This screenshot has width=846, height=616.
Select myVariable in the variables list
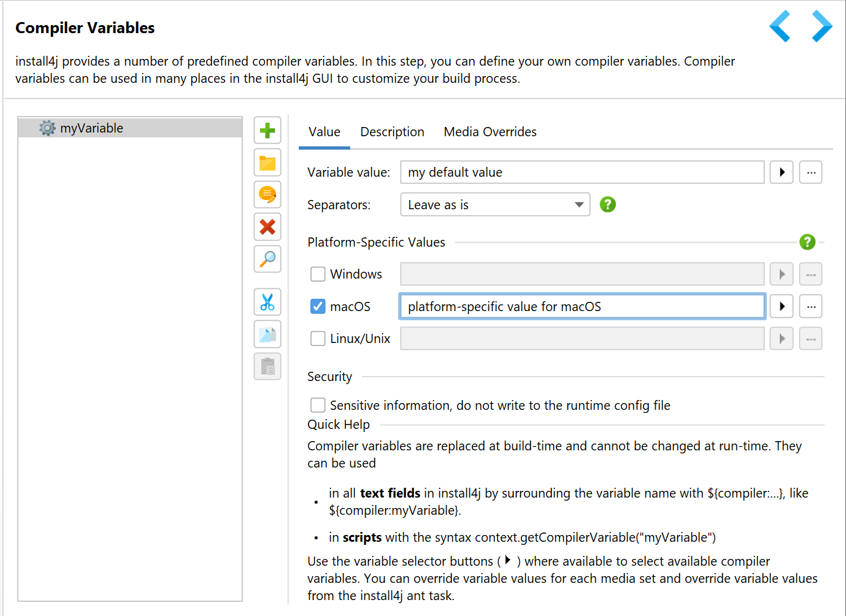pos(130,128)
